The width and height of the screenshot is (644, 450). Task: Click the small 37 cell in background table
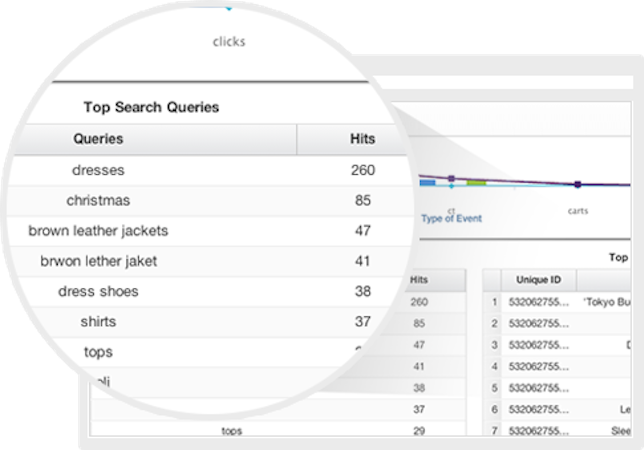(x=419, y=409)
